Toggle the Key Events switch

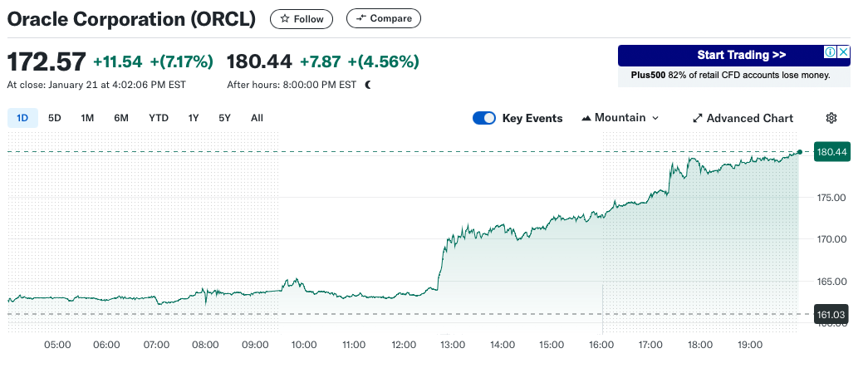(483, 118)
